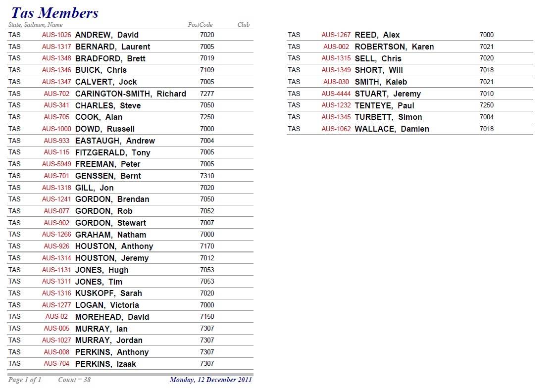Select the FITZGERALD, Tony row name
This screenshot has height=392, width=559.
click(x=112, y=152)
